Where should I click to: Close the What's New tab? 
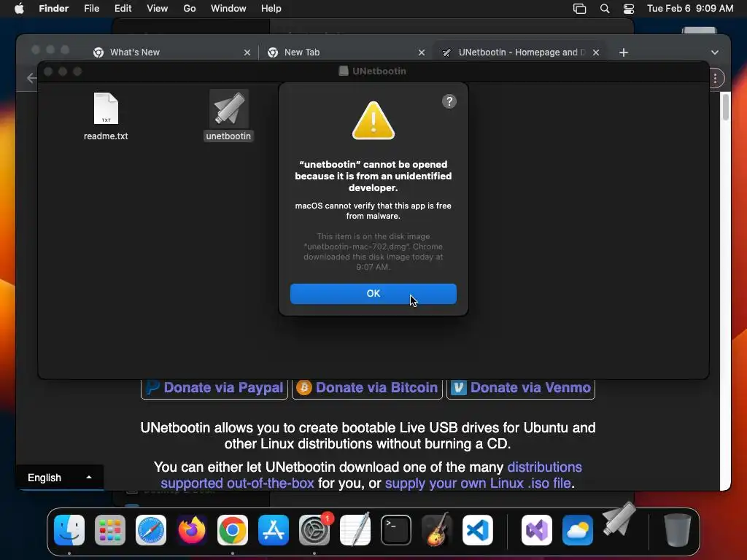[x=247, y=52]
